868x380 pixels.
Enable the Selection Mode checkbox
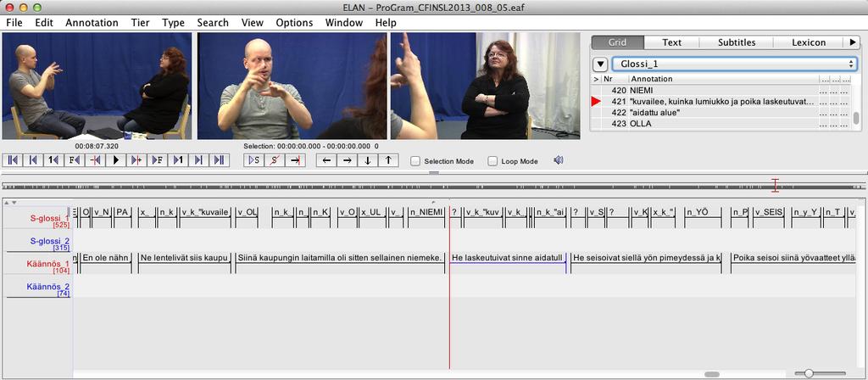pyautogui.click(x=415, y=161)
